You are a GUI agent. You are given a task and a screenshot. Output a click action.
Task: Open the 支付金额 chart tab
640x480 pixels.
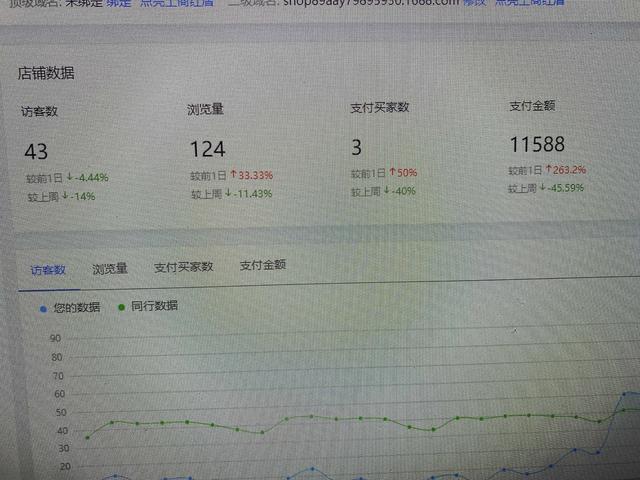[263, 265]
